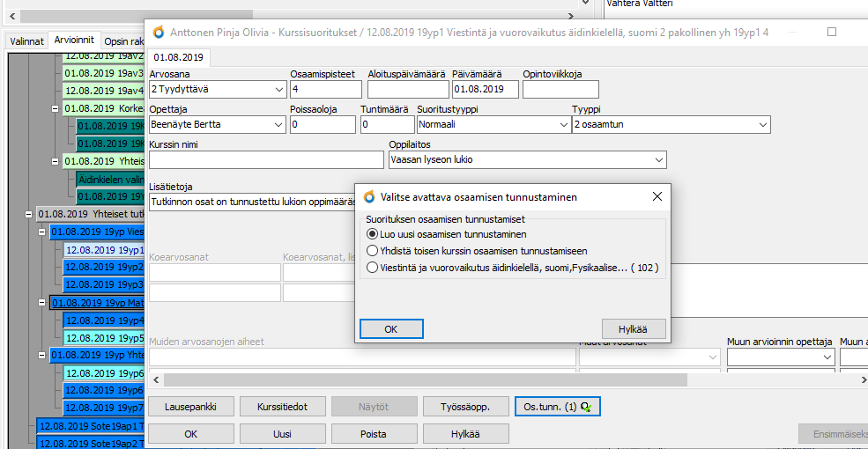Click Hylkää in the popup dialog
868x449 pixels.
[634, 328]
